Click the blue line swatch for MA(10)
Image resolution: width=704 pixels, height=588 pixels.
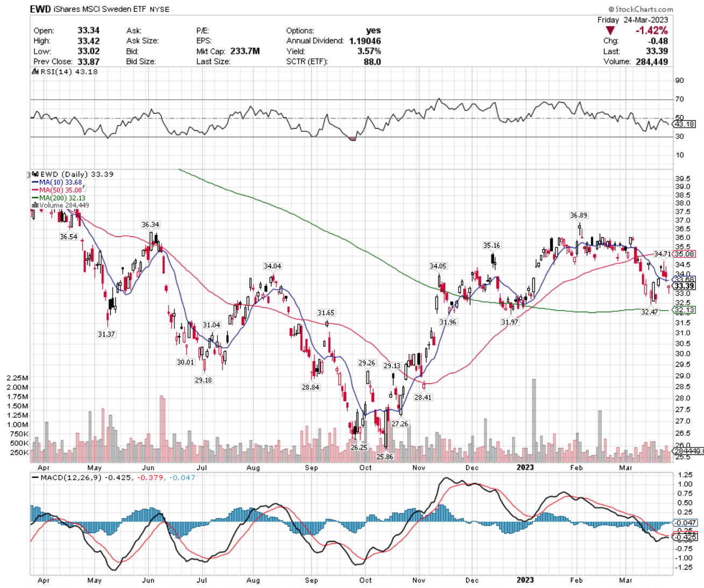pos(36,183)
